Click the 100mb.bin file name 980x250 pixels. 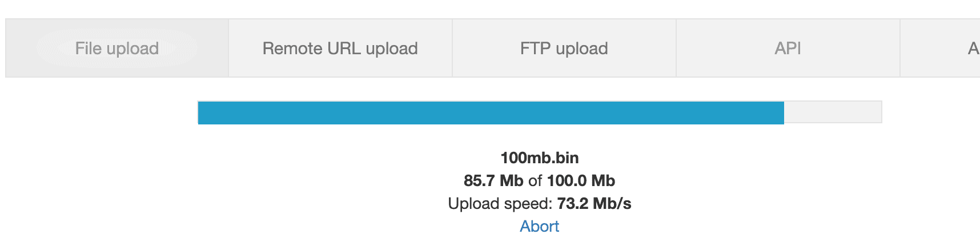click(x=539, y=158)
